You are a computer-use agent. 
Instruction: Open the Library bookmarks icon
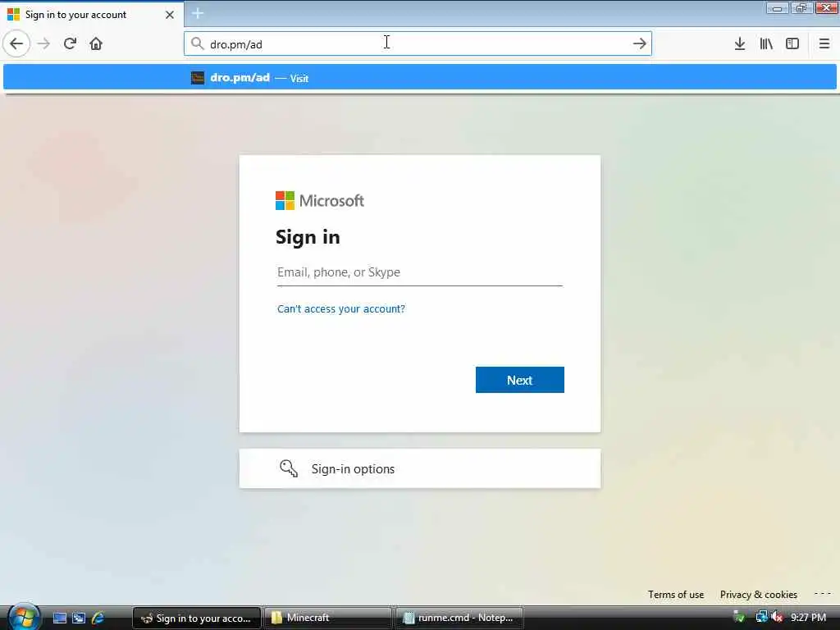[x=766, y=43]
